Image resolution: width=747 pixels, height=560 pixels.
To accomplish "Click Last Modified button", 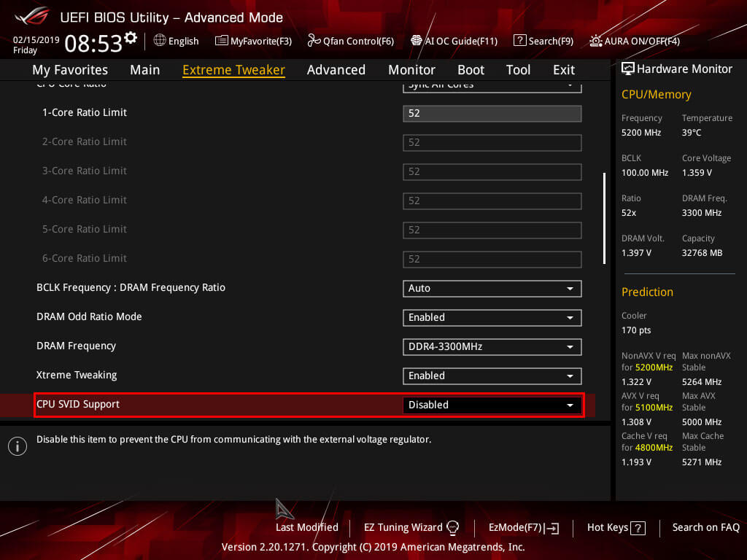I will (307, 528).
